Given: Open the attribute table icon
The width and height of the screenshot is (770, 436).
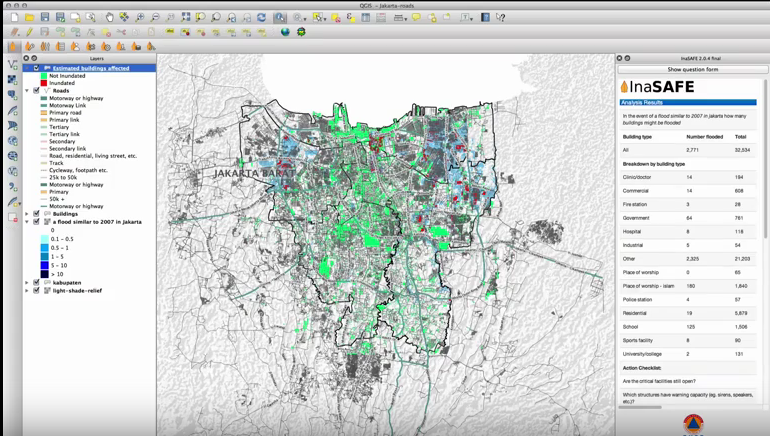Looking at the screenshot, I should (365, 18).
